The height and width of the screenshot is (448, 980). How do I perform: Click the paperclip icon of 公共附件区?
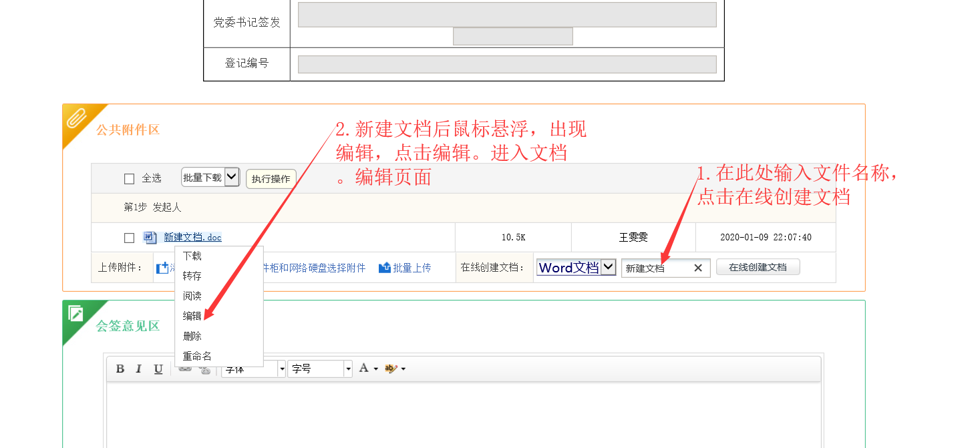[x=76, y=119]
